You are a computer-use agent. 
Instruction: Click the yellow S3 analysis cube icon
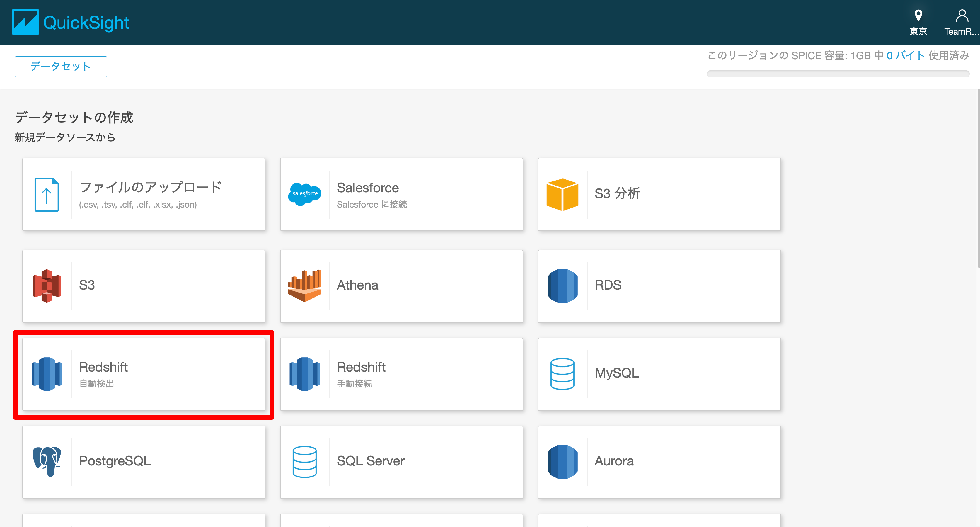(562, 194)
